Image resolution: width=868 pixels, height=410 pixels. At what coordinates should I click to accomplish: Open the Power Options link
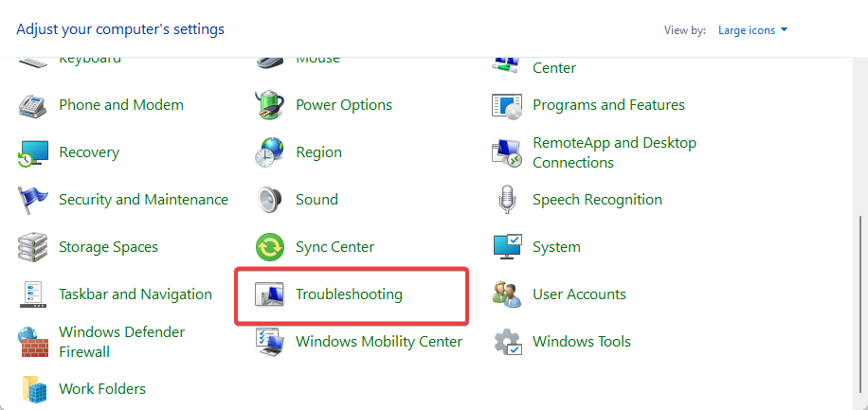344,105
